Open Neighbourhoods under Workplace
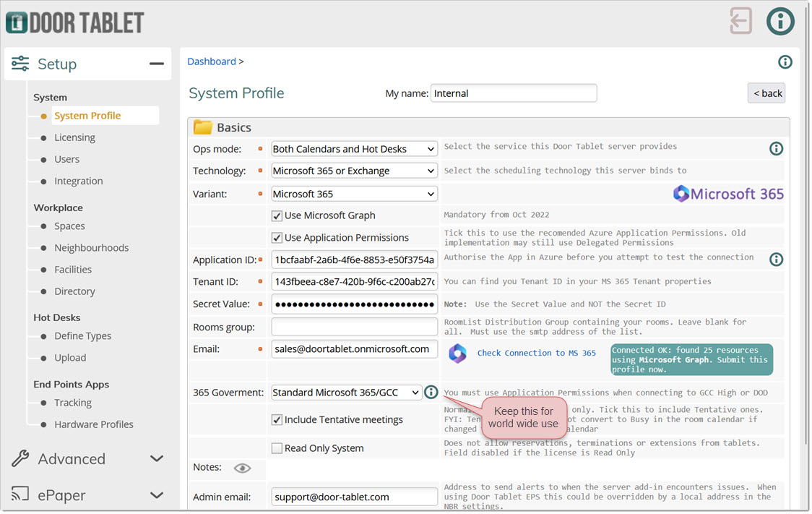The height and width of the screenshot is (514, 812). (91, 248)
